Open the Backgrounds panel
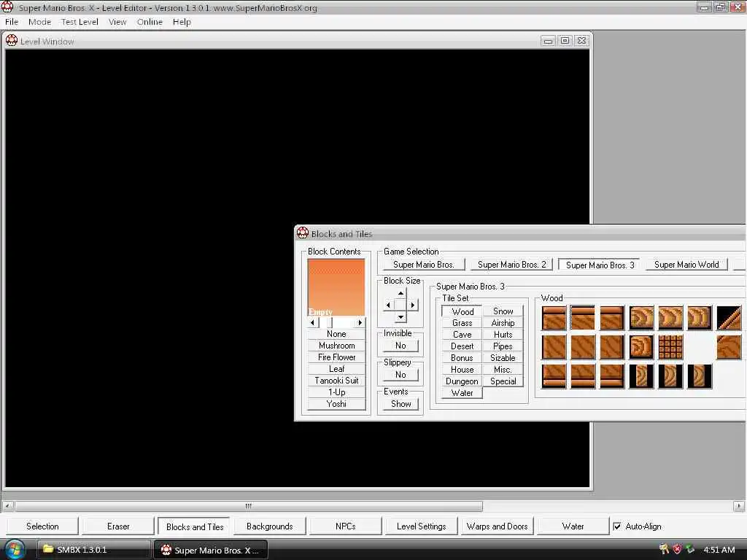 pos(270,526)
